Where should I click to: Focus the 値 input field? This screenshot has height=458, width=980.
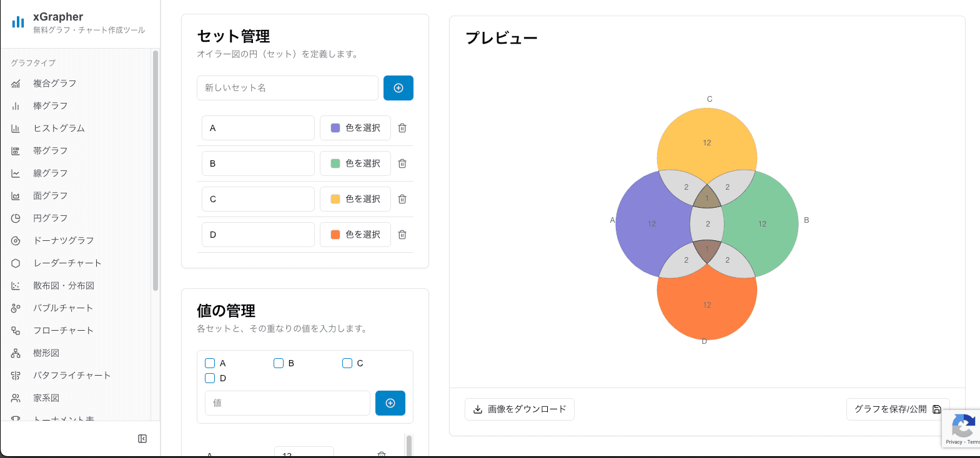pyautogui.click(x=287, y=403)
